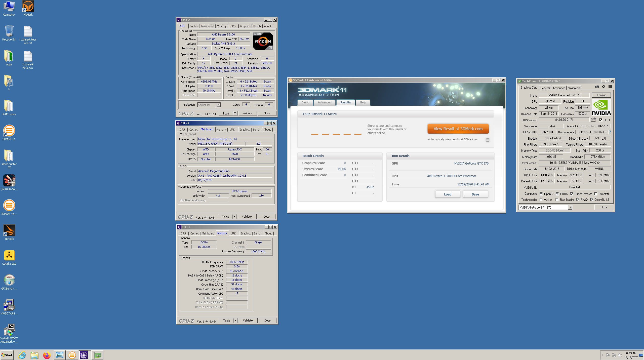Toggle the UEFI checkbox in GPU-Z
The image size is (644, 360).
(x=601, y=120)
